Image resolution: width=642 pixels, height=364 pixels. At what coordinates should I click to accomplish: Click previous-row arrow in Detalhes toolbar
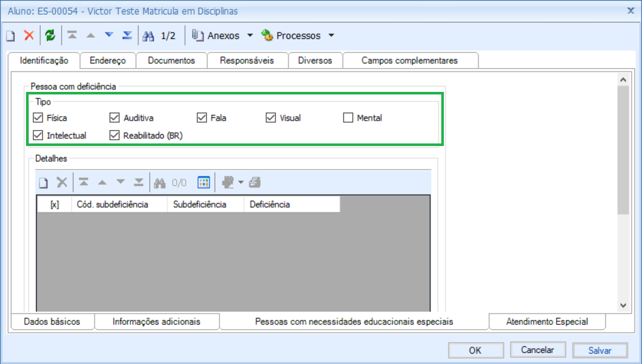tap(102, 182)
